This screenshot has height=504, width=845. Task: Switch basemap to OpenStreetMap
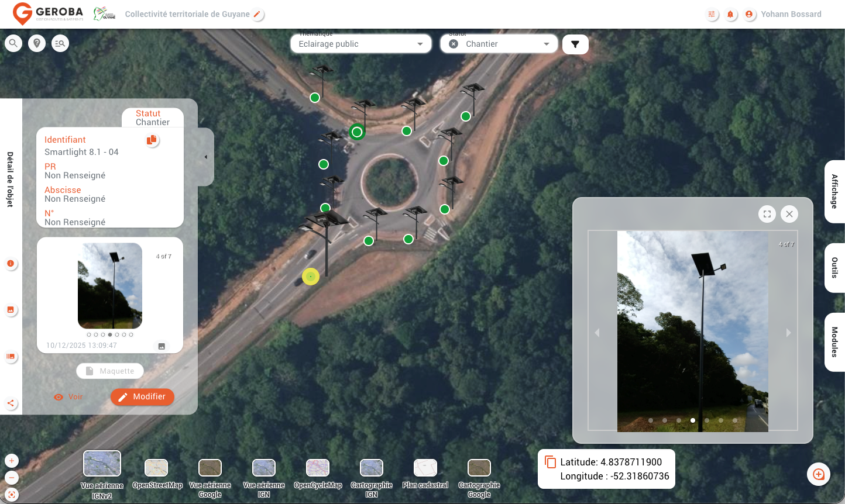click(x=156, y=468)
